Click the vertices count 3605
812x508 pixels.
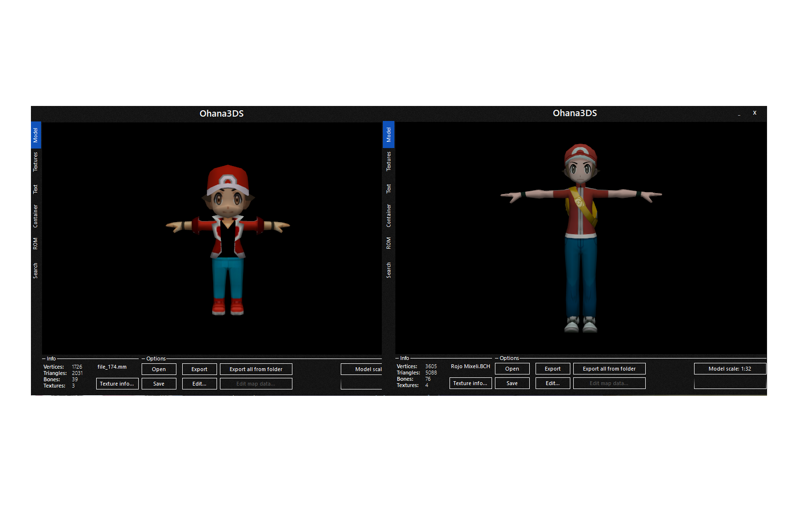pos(431,366)
